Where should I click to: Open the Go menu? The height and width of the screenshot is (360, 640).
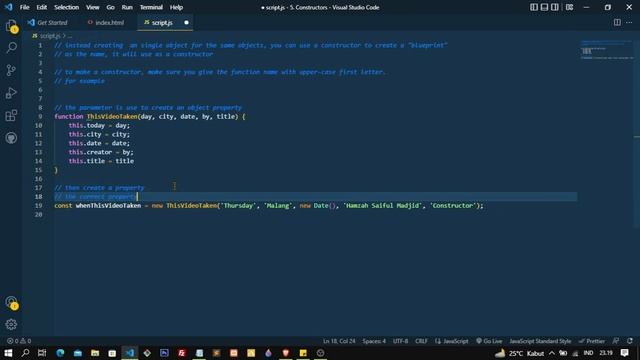point(111,7)
